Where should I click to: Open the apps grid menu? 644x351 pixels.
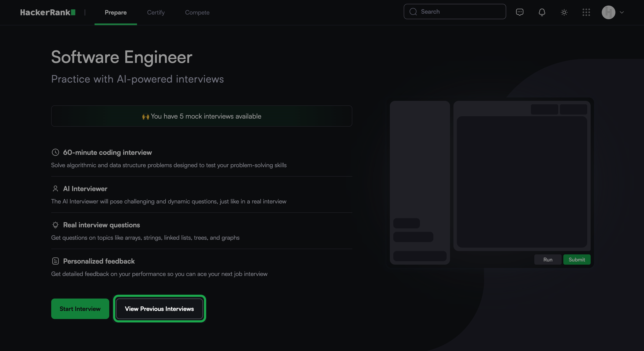[586, 12]
